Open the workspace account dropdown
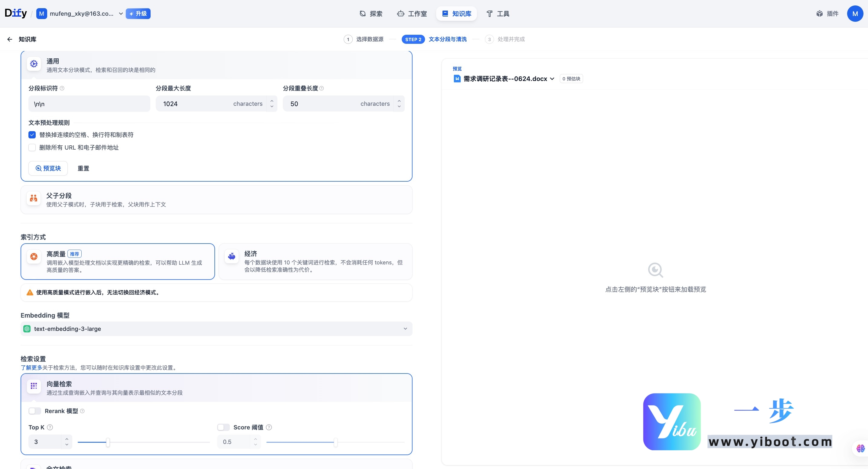The height and width of the screenshot is (469, 868). point(121,14)
